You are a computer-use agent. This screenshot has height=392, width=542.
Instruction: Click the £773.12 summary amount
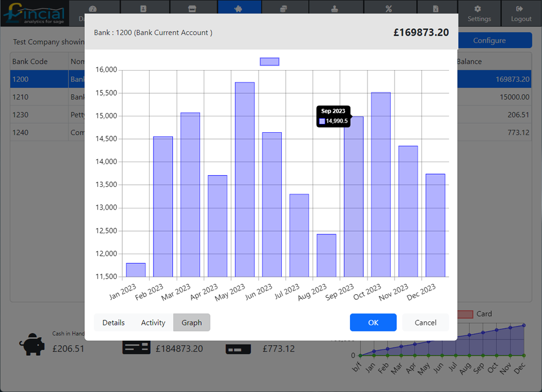tap(278, 349)
